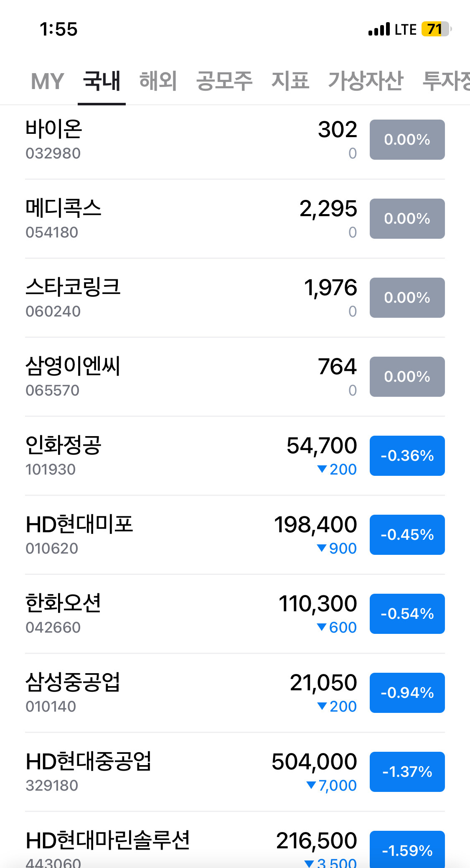The image size is (470, 868).
Task: Select the 메디콕스 stock row
Action: (64, 209)
